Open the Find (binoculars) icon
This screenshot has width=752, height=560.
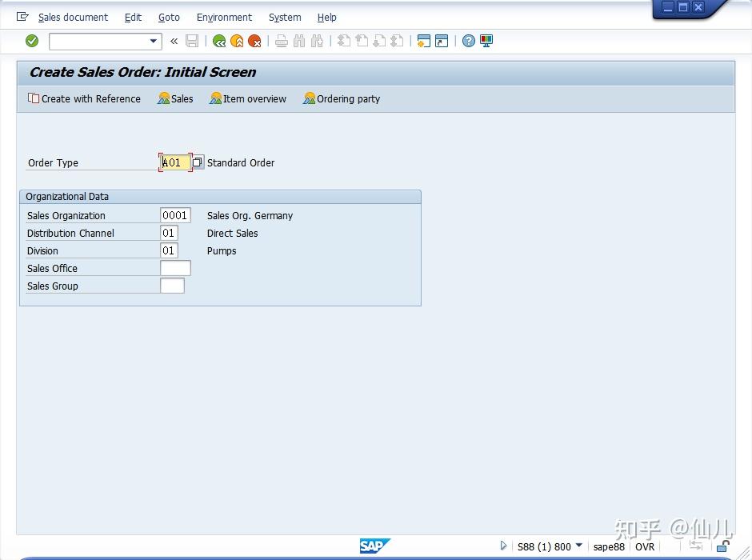[298, 41]
